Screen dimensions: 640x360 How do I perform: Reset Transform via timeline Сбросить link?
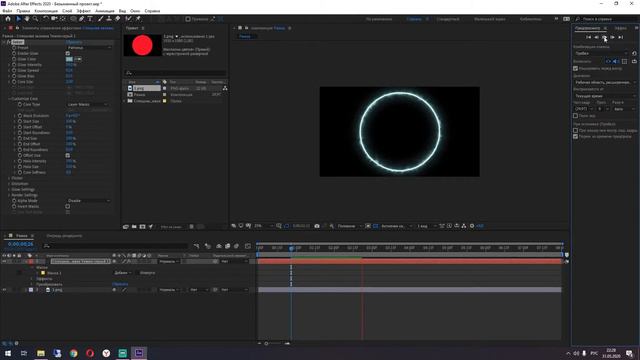coord(120,284)
